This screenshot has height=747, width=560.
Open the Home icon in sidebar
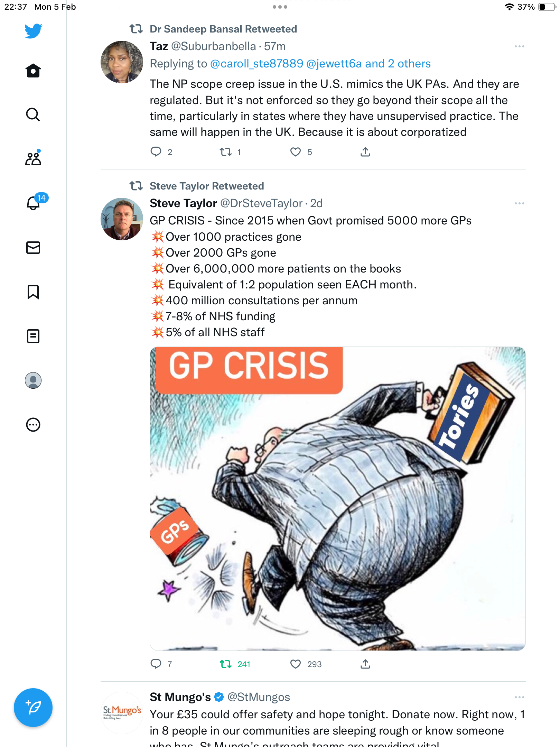coord(33,71)
